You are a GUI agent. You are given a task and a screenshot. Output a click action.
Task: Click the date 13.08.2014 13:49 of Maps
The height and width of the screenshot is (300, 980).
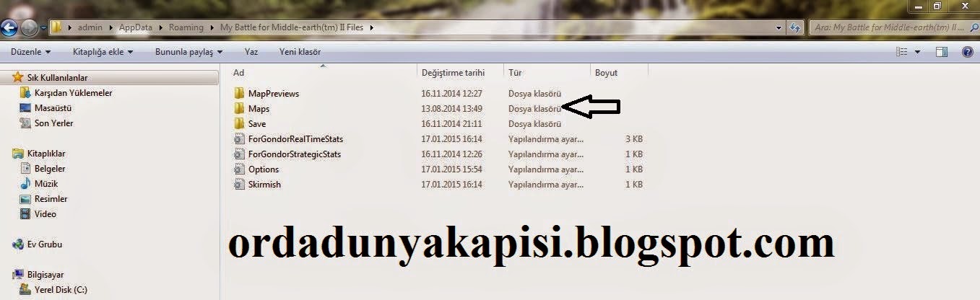coord(451,109)
